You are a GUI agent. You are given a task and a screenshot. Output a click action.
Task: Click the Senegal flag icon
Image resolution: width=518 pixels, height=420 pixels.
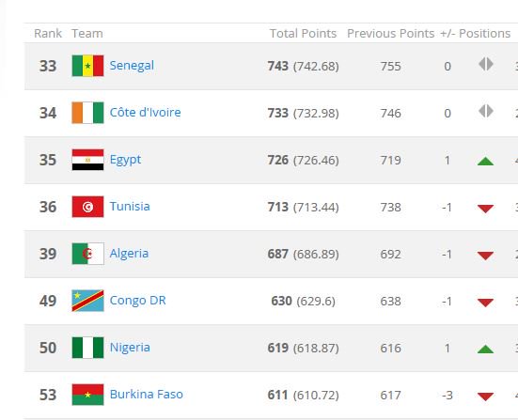click(x=87, y=66)
